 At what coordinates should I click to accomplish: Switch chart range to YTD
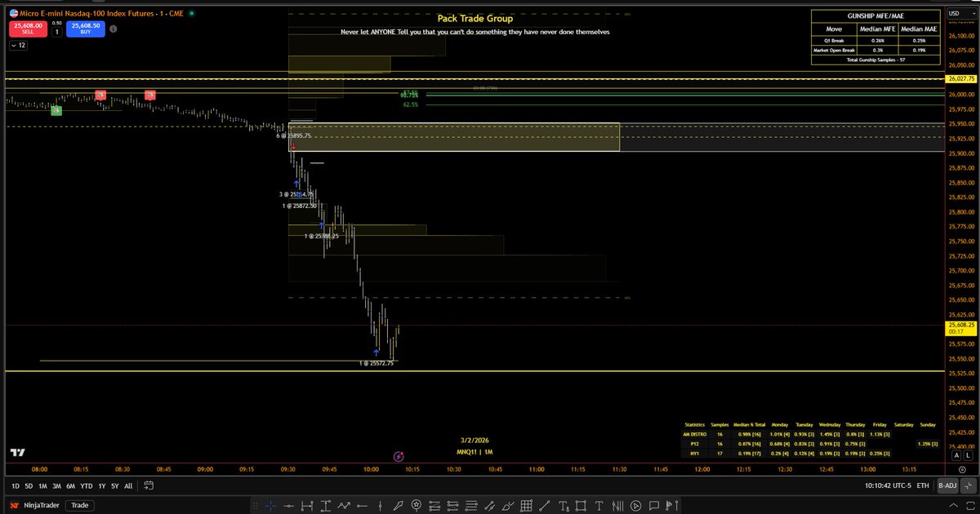pos(86,485)
